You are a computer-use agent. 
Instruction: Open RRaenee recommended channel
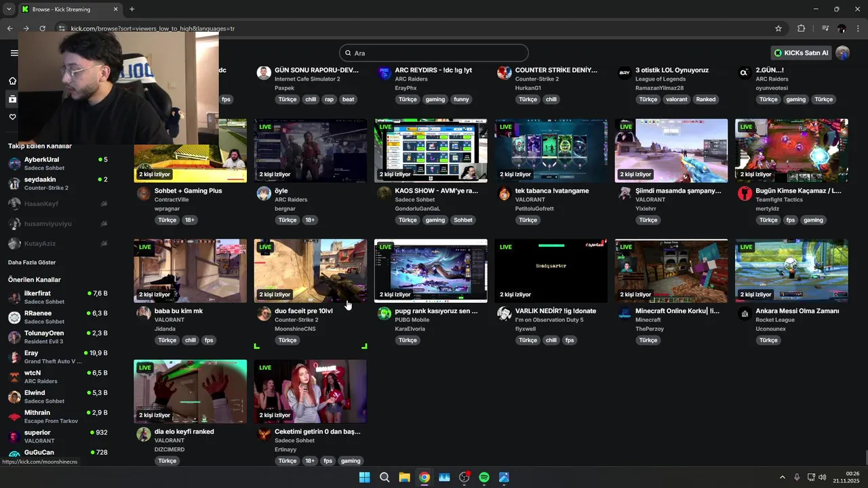click(58, 317)
